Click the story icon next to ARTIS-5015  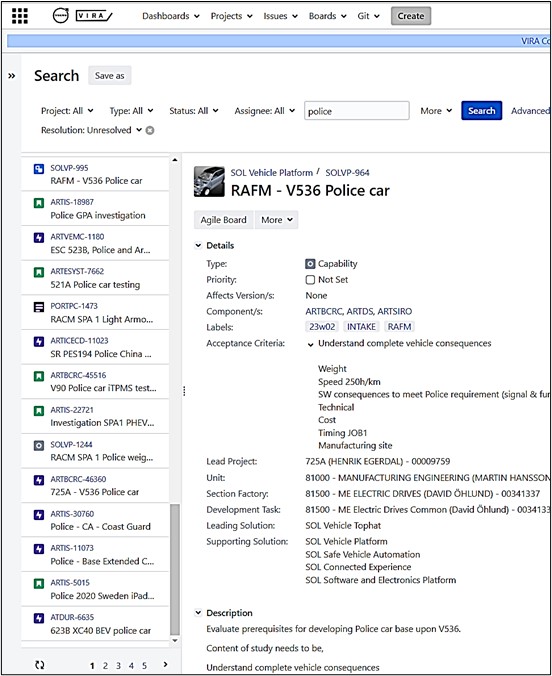click(x=39, y=583)
